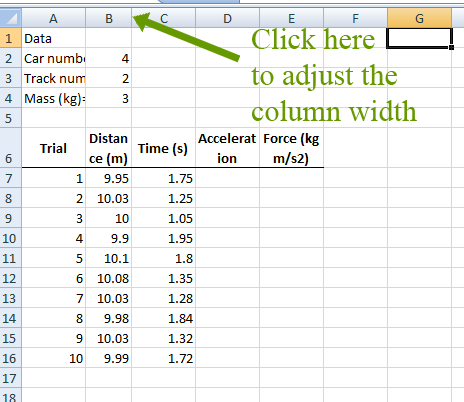Image resolution: width=464 pixels, height=402 pixels.
Task: Select distance value 9.9
Action: (109, 238)
